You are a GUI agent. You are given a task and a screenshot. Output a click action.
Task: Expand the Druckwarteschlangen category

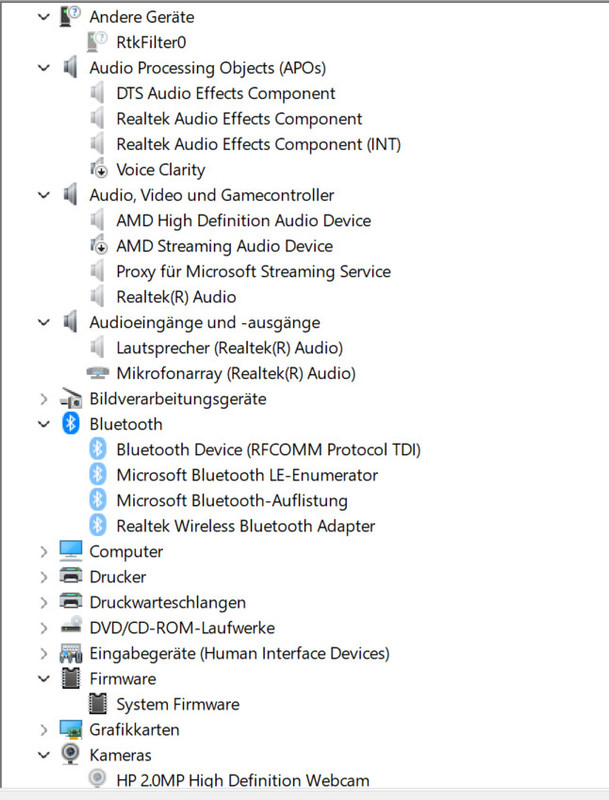pos(44,603)
